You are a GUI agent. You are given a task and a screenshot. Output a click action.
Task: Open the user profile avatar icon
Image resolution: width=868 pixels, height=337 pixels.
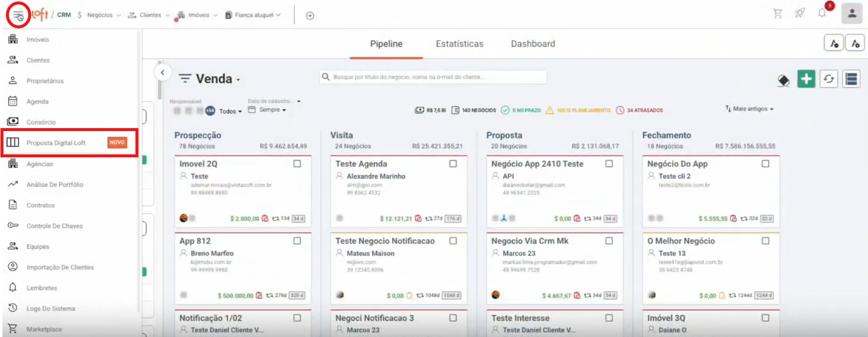(x=852, y=14)
